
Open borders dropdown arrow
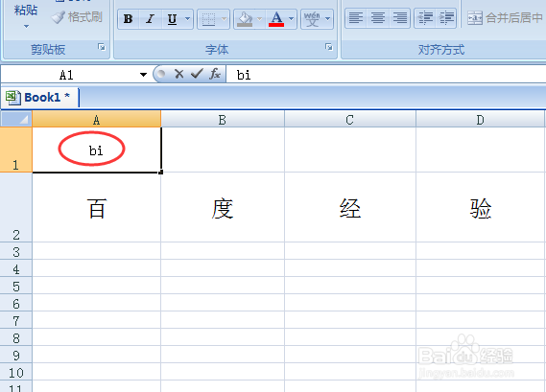click(x=225, y=19)
